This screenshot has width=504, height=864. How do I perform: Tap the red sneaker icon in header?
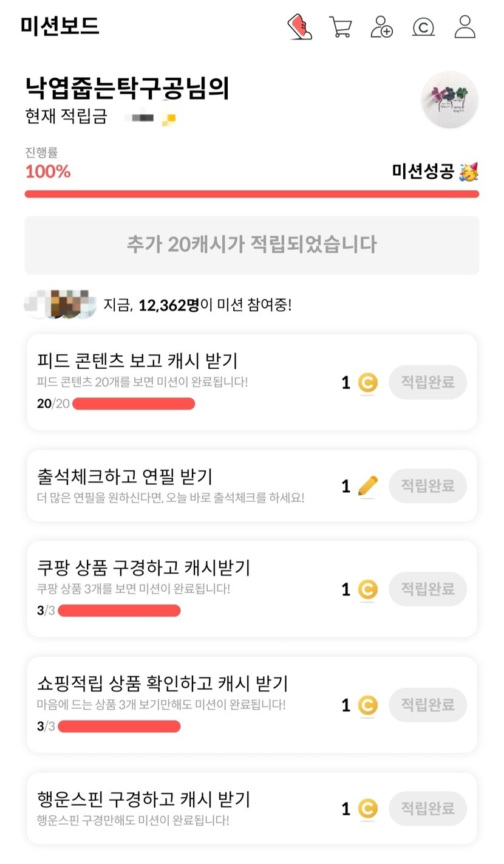click(x=299, y=27)
